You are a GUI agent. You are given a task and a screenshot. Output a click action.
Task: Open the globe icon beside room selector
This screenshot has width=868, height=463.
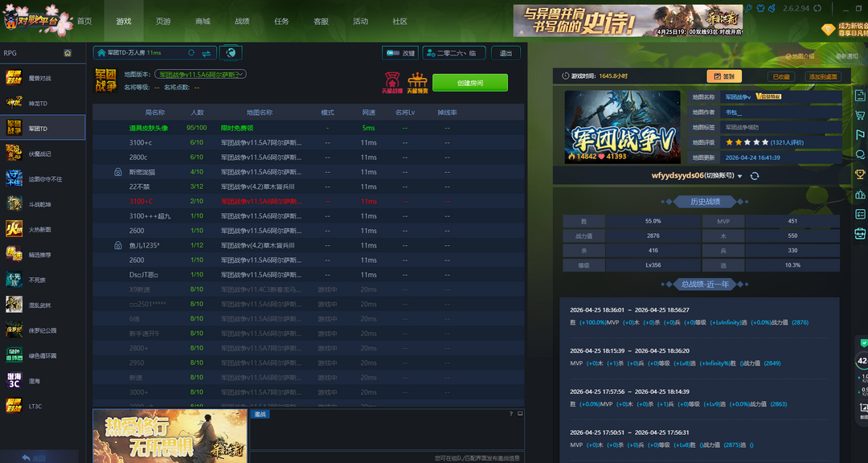point(231,53)
